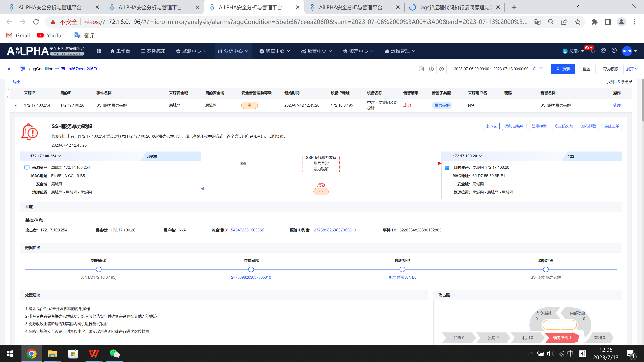Viewport: 644px width, 362px height.
Task: Click the 原始日志 node on lineage timeline
Action: click(x=251, y=269)
